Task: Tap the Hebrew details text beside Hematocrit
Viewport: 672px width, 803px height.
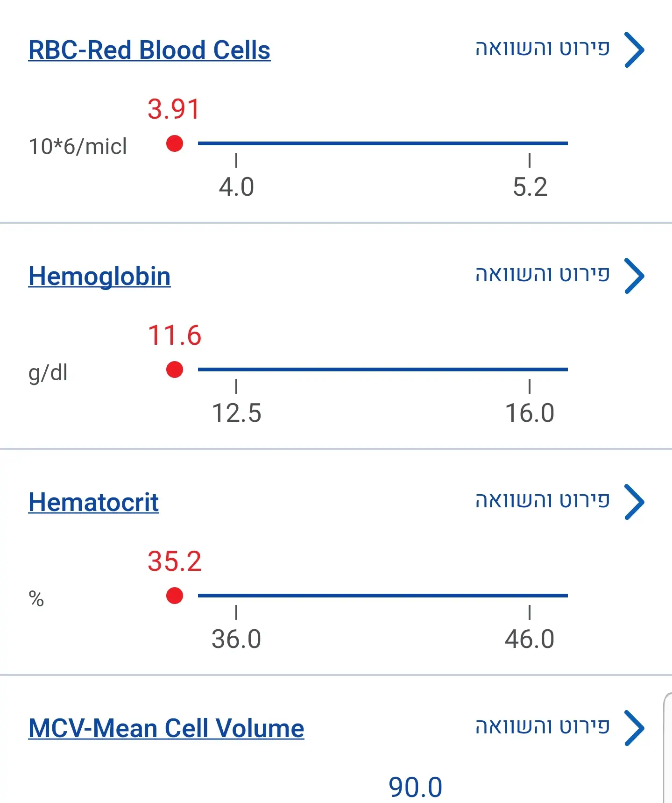Action: 543,501
